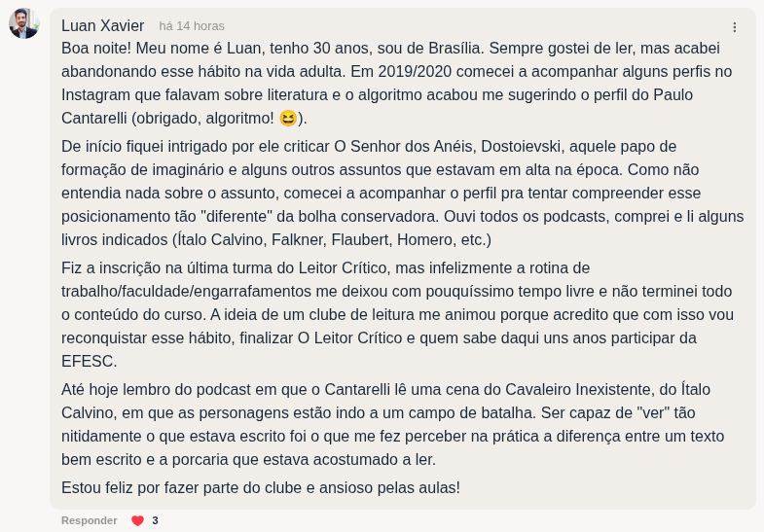Open the comment options three-dot menu

(734, 27)
